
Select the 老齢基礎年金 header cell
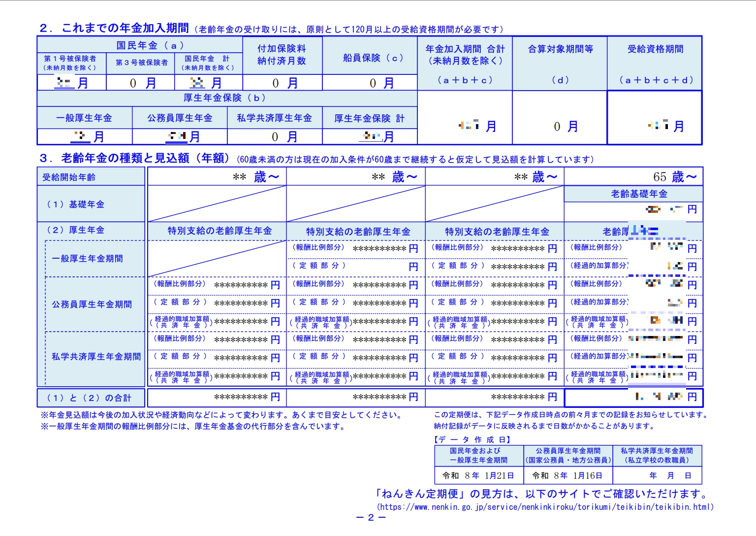click(639, 194)
